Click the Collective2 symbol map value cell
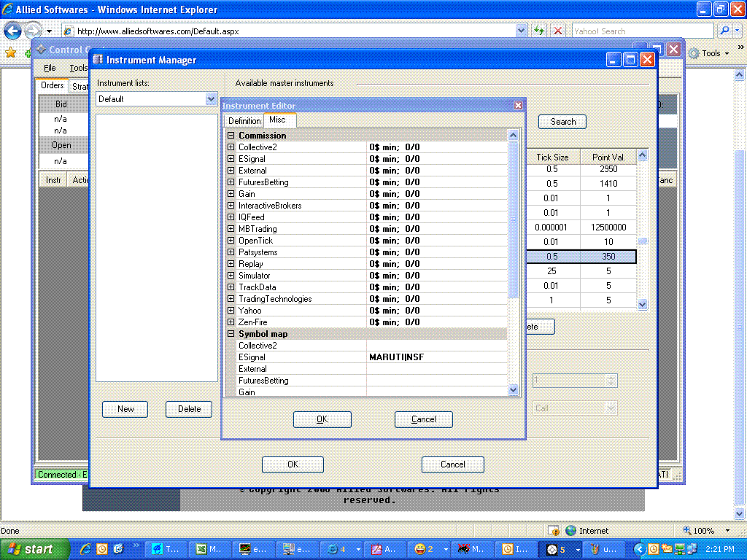Viewport: 747px width, 560px height. (x=436, y=345)
